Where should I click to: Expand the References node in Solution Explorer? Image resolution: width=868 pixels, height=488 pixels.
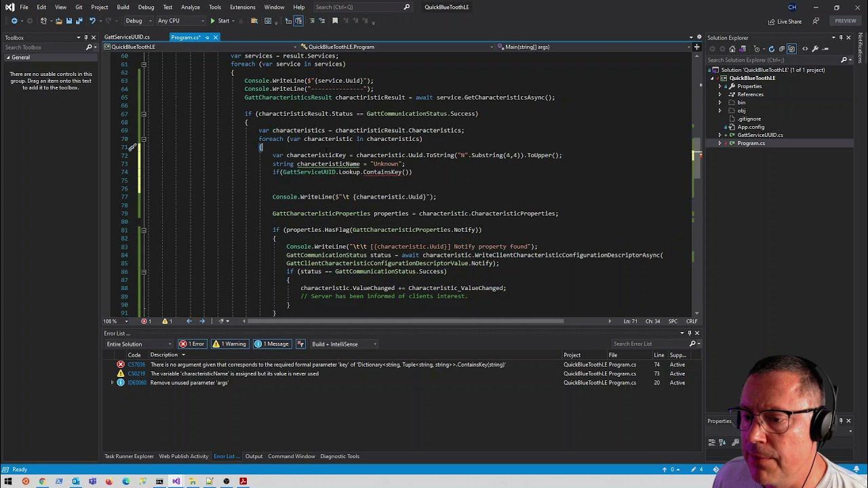click(x=720, y=94)
